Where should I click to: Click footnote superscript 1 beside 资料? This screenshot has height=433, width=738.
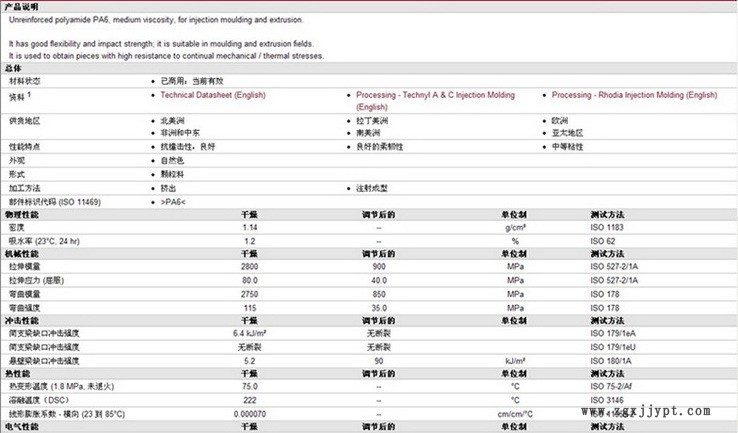(30, 94)
